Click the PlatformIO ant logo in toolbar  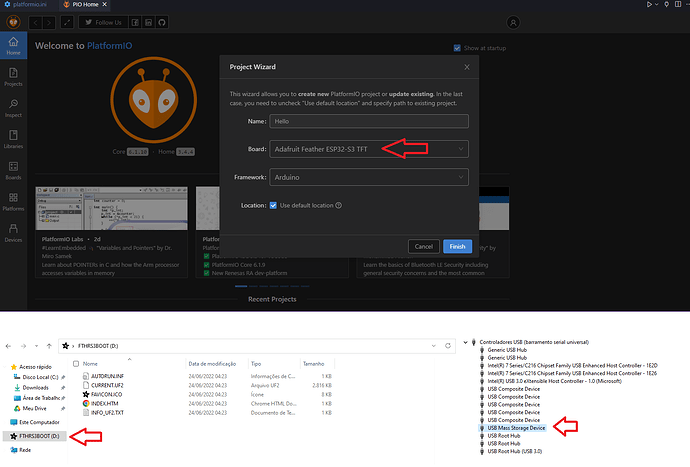pyautogui.click(x=14, y=22)
